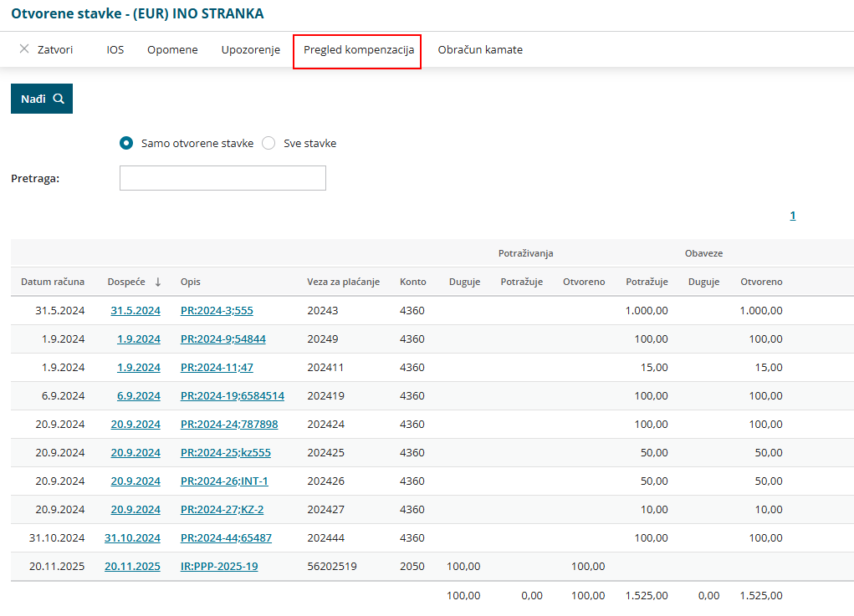Click due date link 6.9.2024
Screen dimensions: 854x616
click(139, 395)
